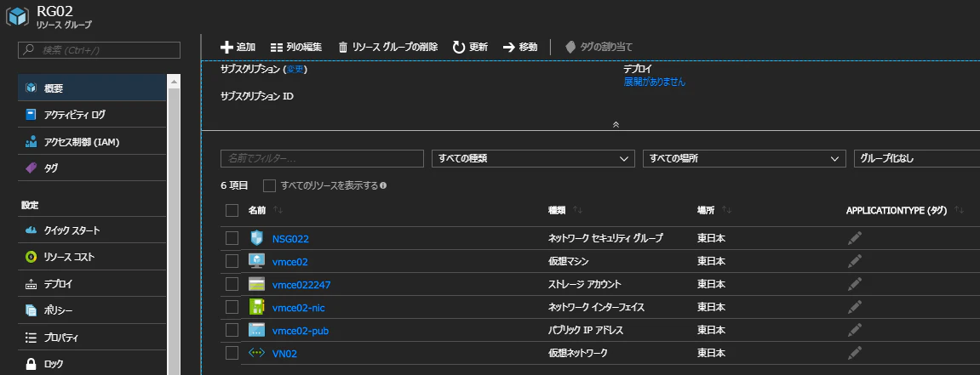Screen dimensions: 980x375
Task: Check the NSG022 row checkbox
Action: [x=232, y=238]
